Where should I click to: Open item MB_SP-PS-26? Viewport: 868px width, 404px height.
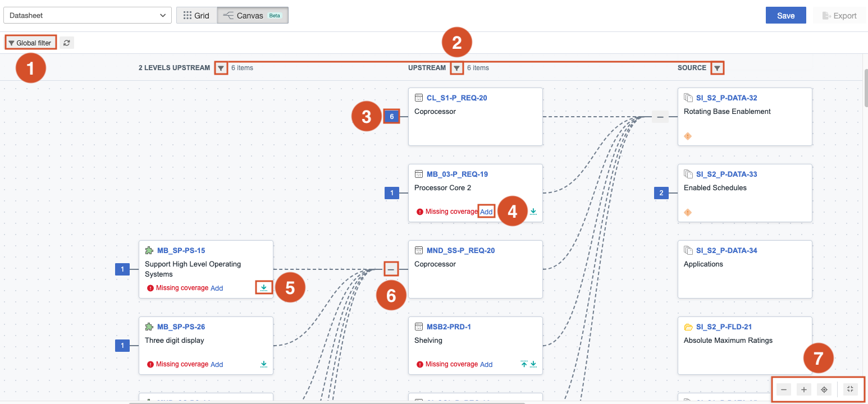(181, 327)
